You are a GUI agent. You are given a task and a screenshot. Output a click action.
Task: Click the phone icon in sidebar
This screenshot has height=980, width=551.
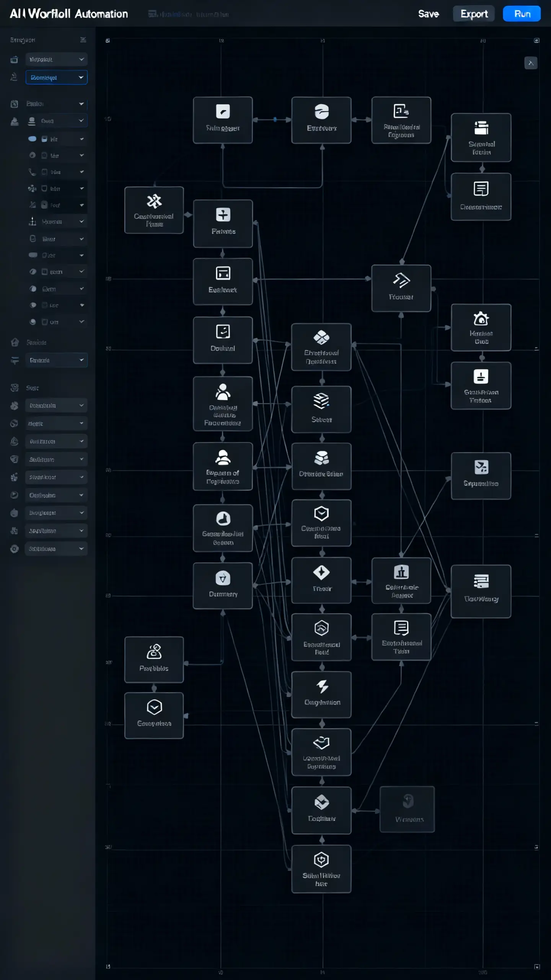(x=32, y=172)
